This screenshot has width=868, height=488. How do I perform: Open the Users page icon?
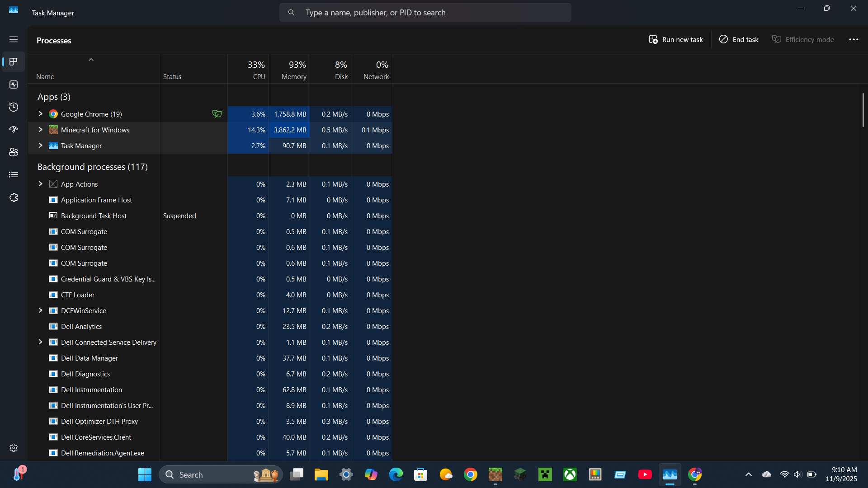click(x=14, y=152)
